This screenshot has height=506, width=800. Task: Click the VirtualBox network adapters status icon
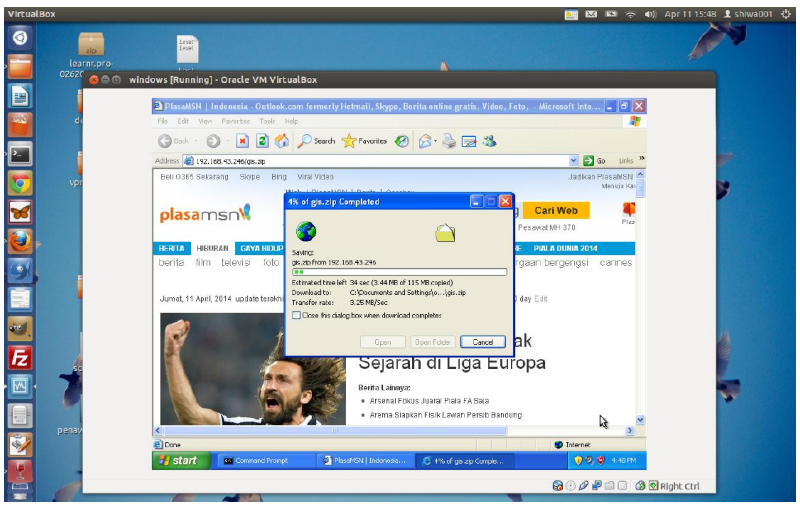point(596,486)
